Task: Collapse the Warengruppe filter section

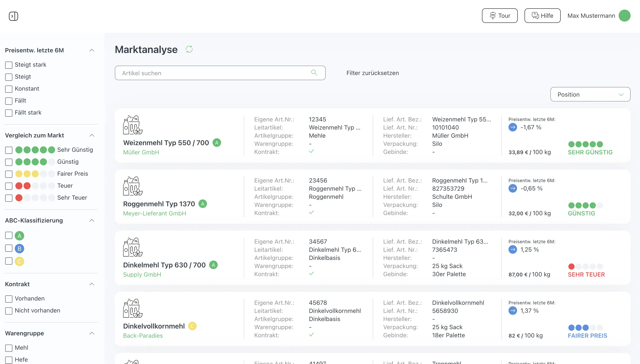Action: pos(92,333)
